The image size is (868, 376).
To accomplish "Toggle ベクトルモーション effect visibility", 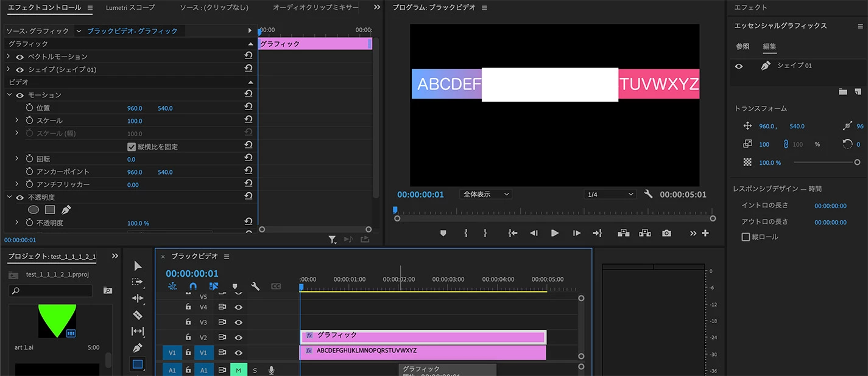I will click(x=19, y=57).
